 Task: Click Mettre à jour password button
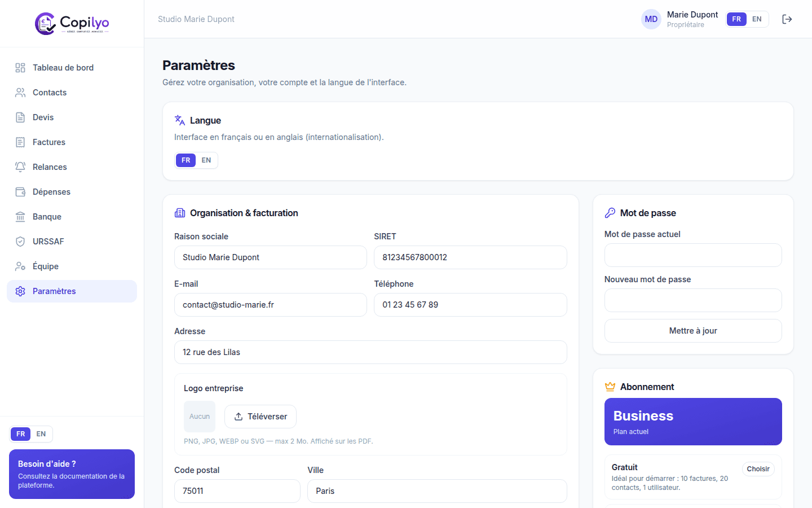pyautogui.click(x=693, y=331)
